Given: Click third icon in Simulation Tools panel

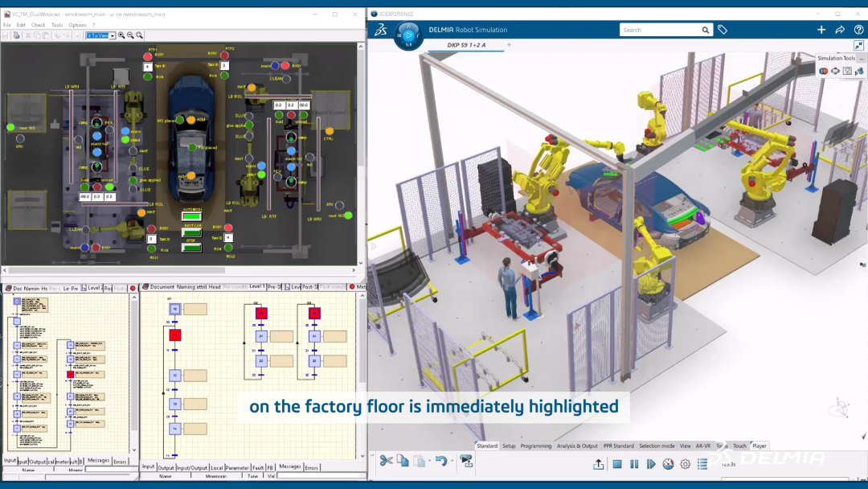Looking at the screenshot, I should coord(848,71).
